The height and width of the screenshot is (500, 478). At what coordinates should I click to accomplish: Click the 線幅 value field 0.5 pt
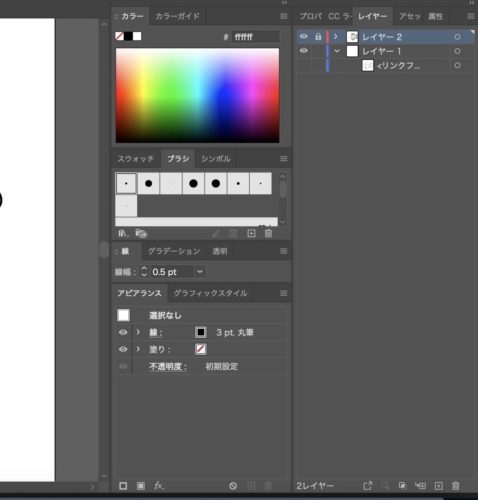pyautogui.click(x=172, y=271)
